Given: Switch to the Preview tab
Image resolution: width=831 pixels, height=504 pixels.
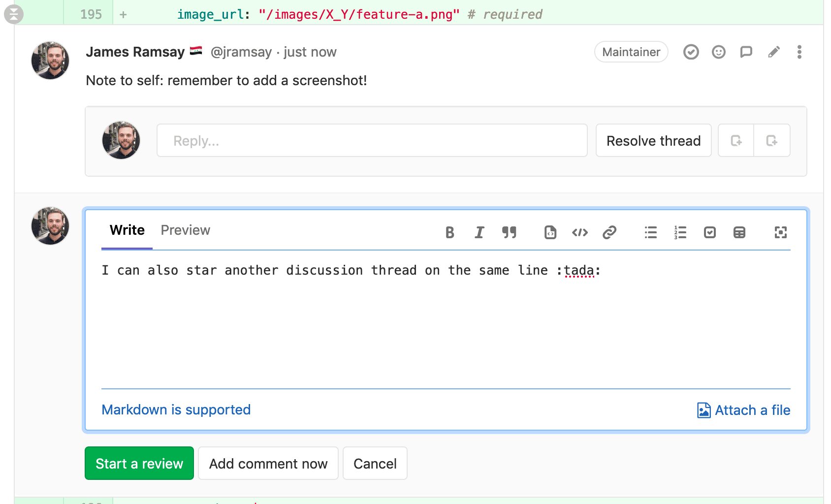Looking at the screenshot, I should pos(185,230).
